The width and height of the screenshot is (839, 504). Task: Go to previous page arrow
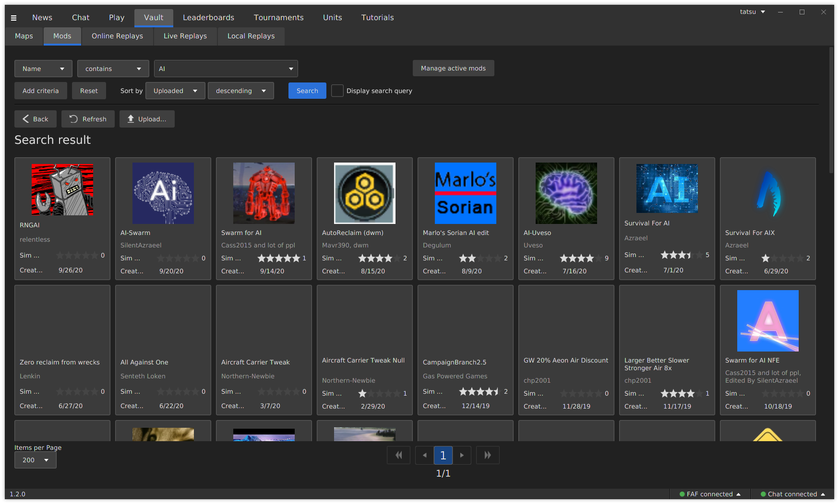(x=424, y=455)
